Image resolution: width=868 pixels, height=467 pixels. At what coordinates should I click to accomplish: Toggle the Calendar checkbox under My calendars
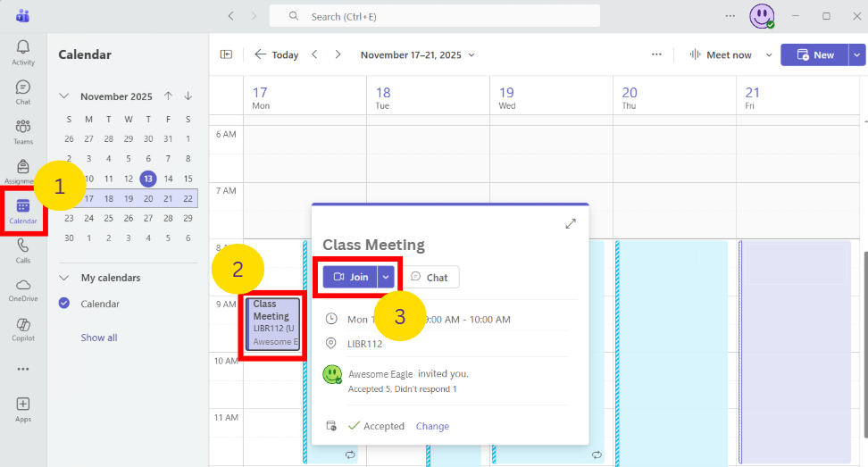64,304
